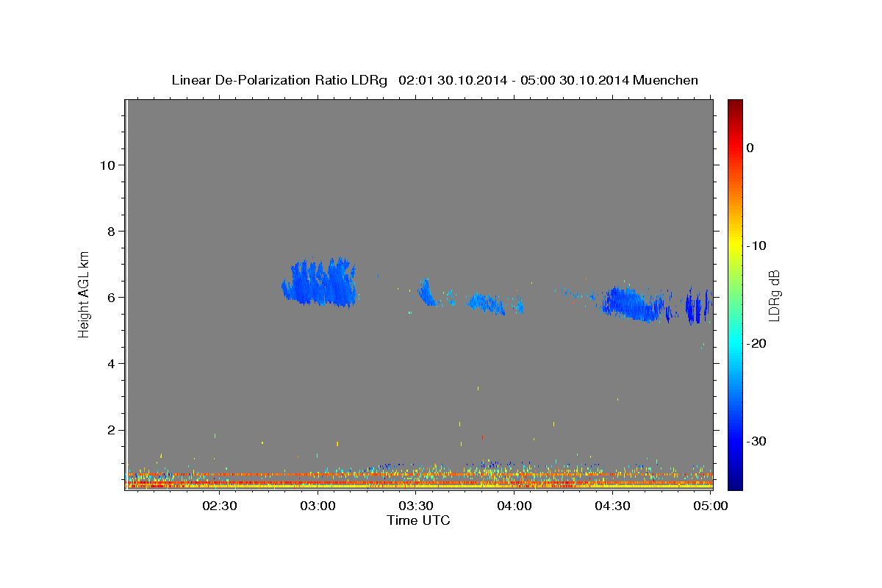The height and width of the screenshot is (588, 882).
Task: Click the blue cloud layer near 04:30
Action: pos(632,304)
